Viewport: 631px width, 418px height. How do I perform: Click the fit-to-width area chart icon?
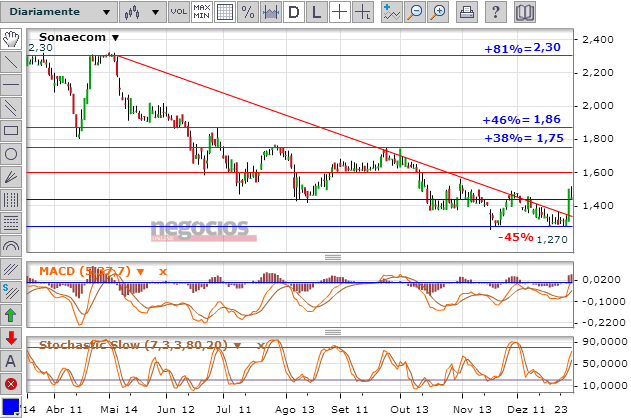(x=270, y=12)
